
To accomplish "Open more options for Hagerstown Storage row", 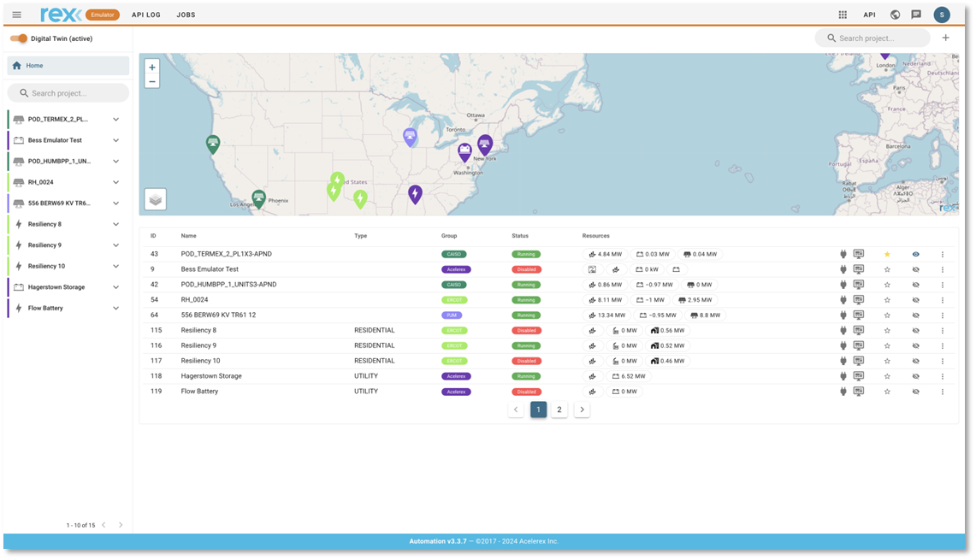I will pos(943,376).
